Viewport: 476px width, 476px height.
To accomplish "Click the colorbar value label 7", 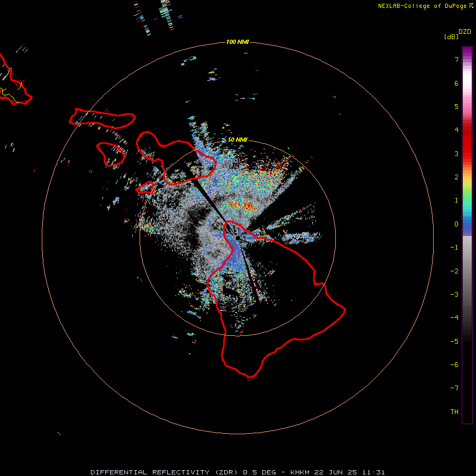I will tap(456, 59).
